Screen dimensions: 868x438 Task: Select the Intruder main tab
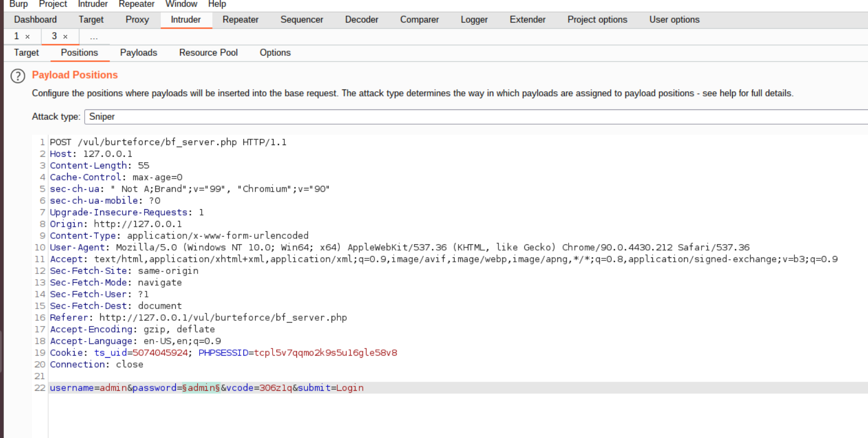186,19
